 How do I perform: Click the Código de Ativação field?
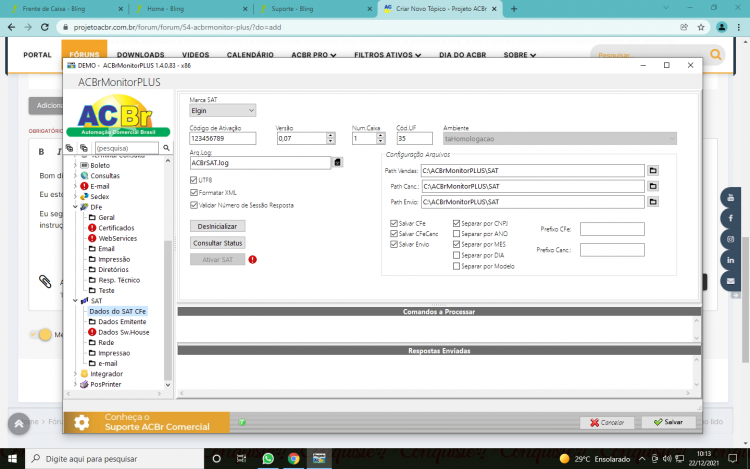pyautogui.click(x=222, y=138)
